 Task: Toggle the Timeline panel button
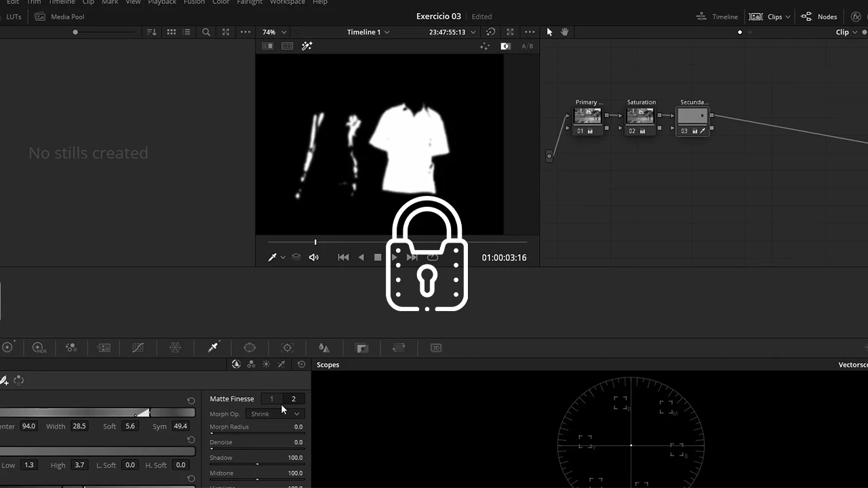[x=717, y=16]
